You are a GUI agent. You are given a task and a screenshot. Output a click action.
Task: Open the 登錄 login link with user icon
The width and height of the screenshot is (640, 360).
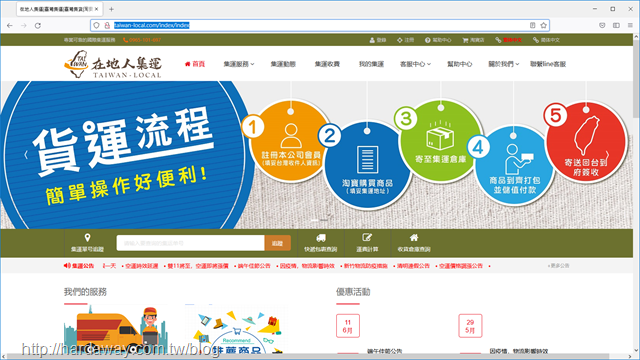(x=378, y=40)
